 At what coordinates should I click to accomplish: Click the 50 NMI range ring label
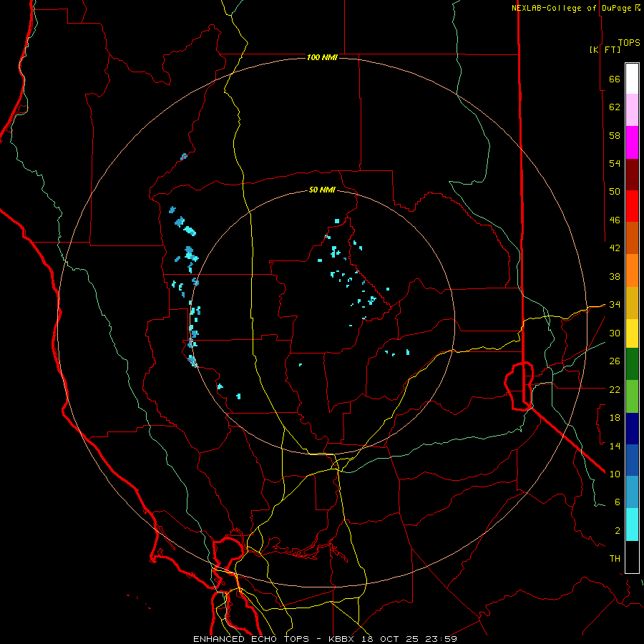pos(322,190)
